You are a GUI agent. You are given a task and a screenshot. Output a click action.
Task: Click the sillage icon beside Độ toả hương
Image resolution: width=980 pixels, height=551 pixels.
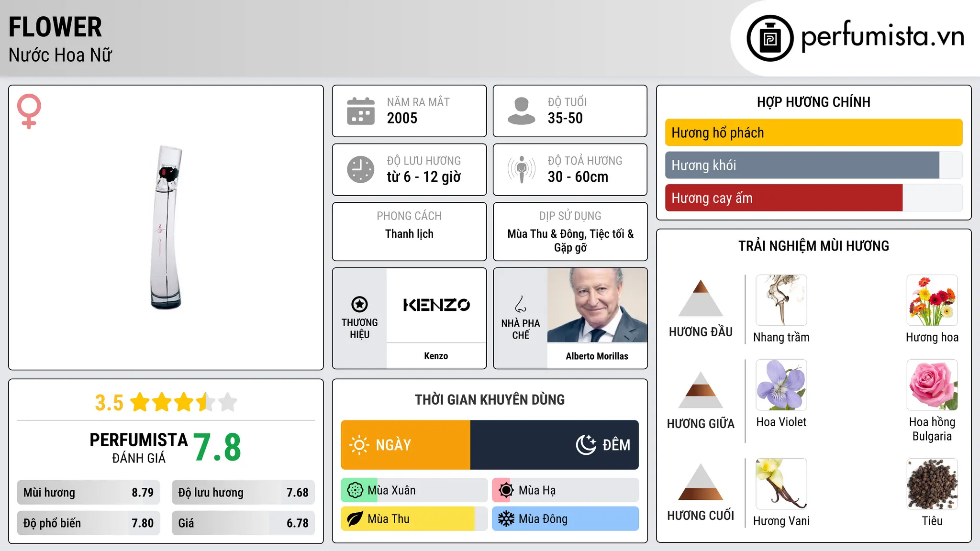click(522, 169)
